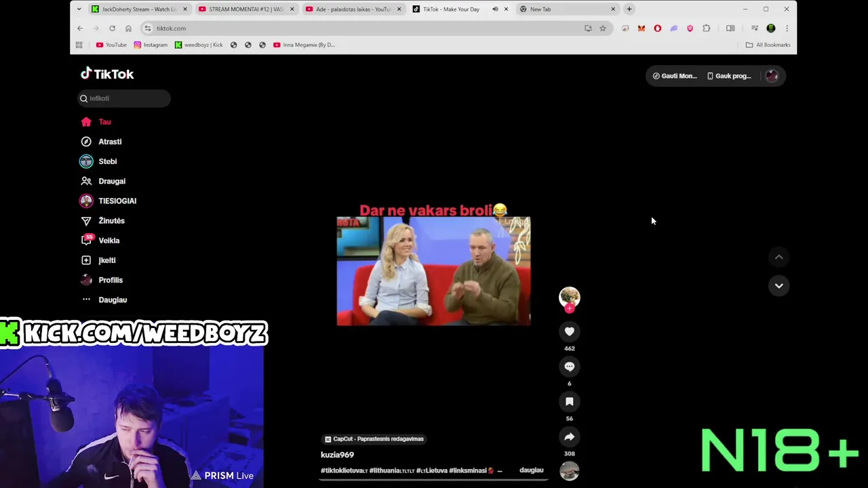Viewport: 868px width, 488px height.
Task: Toggle the browser side panel
Action: click(730, 28)
